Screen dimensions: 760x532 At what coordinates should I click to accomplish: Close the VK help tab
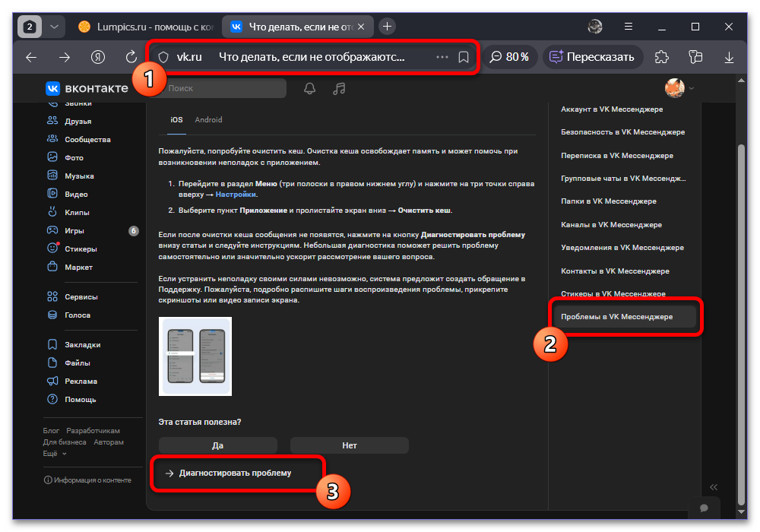coord(360,27)
